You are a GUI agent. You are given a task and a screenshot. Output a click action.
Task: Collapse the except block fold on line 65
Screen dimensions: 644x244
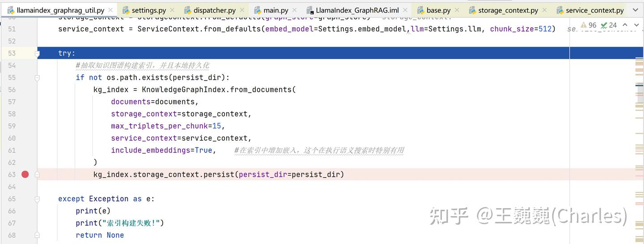click(38, 199)
